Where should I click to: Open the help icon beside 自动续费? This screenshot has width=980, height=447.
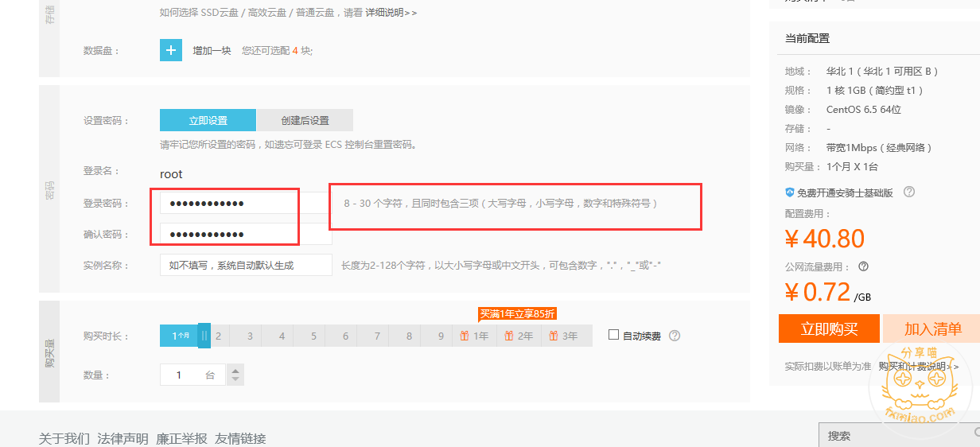675,336
